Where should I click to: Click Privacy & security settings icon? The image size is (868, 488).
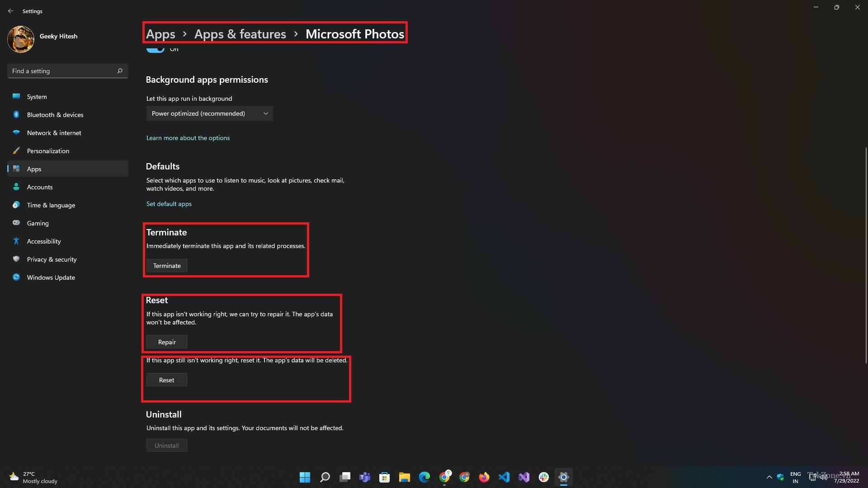click(17, 258)
